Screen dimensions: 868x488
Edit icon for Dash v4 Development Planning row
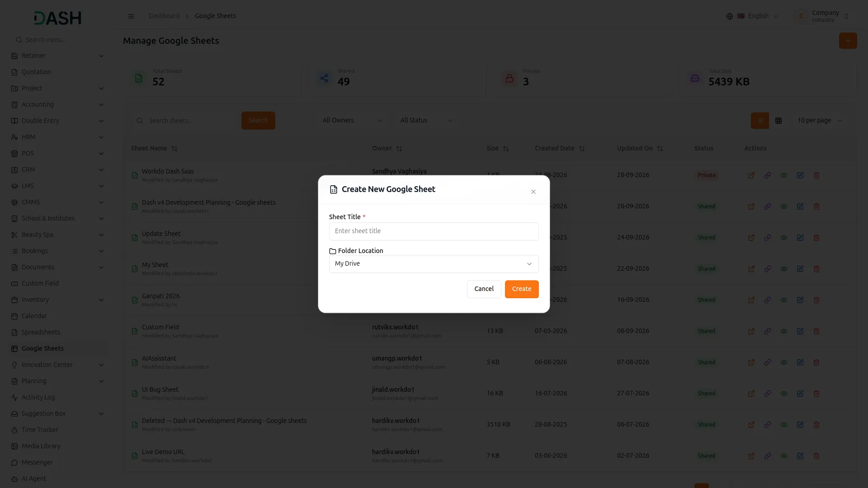click(x=800, y=206)
